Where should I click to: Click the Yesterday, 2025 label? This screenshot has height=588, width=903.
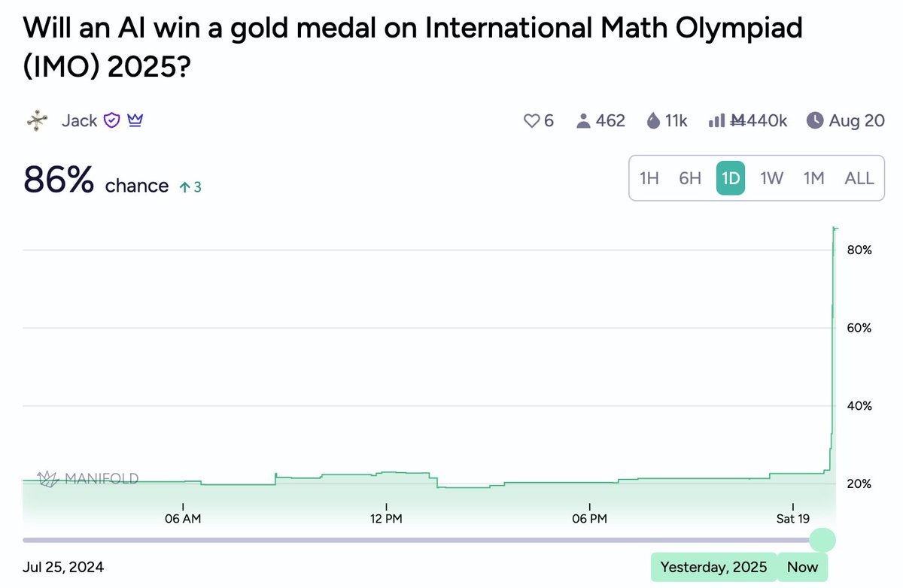point(714,567)
